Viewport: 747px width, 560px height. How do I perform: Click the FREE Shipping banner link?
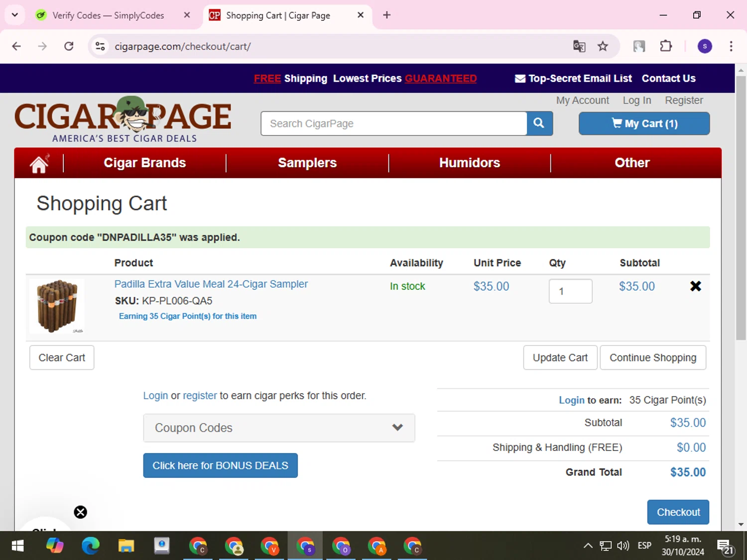coord(290,78)
